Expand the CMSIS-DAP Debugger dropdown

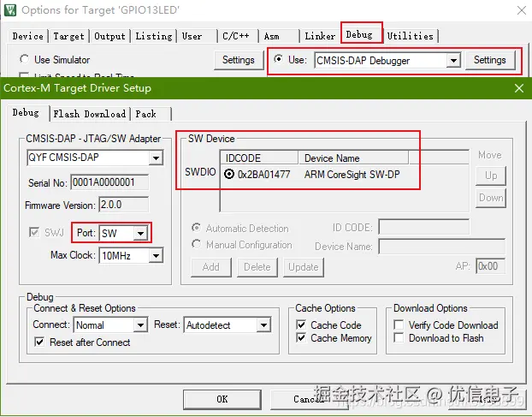[453, 61]
